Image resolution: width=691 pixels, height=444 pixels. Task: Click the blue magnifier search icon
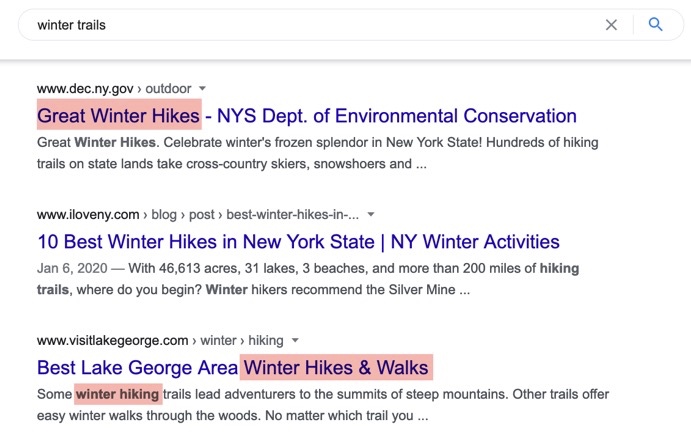[x=655, y=24]
